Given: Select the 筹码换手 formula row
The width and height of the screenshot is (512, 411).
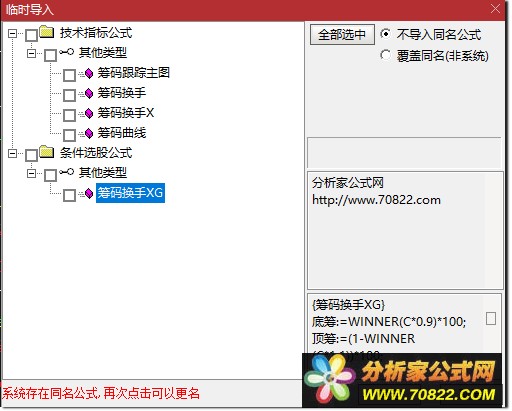Looking at the screenshot, I should (x=121, y=93).
